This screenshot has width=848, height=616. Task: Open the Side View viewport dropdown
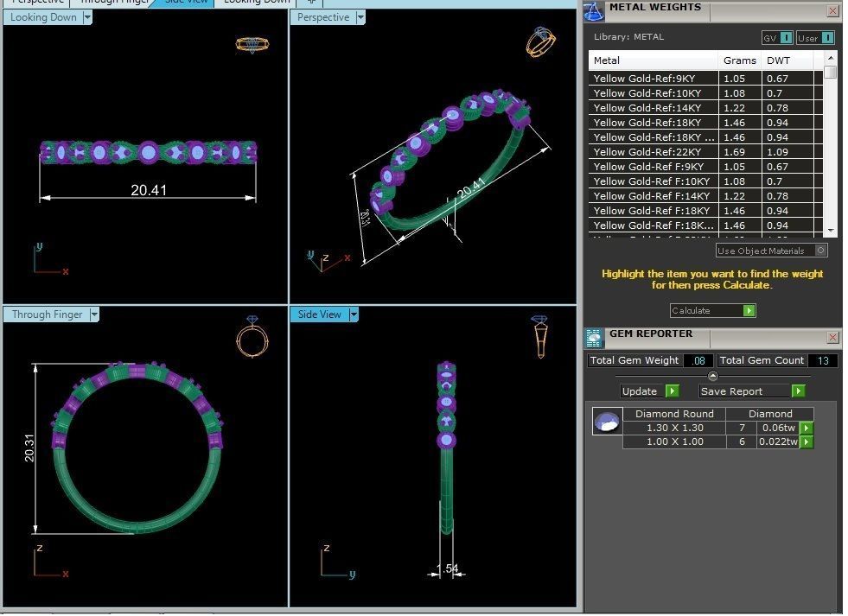(353, 314)
